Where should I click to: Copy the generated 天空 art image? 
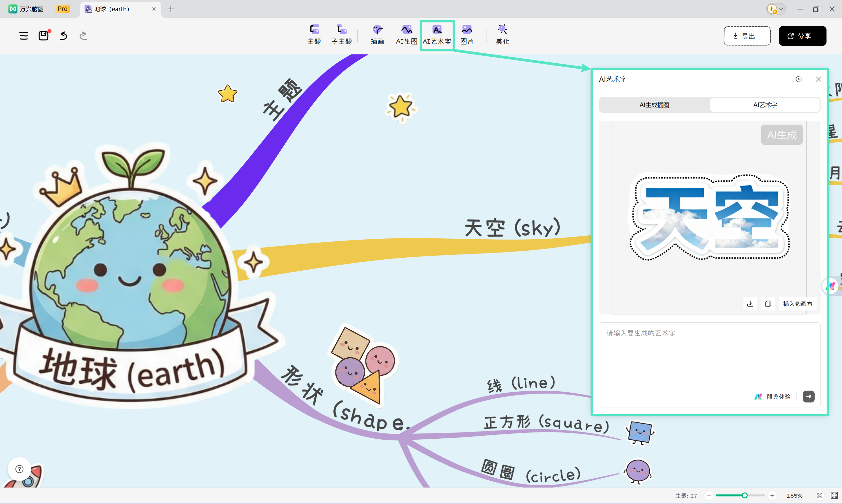[768, 304]
